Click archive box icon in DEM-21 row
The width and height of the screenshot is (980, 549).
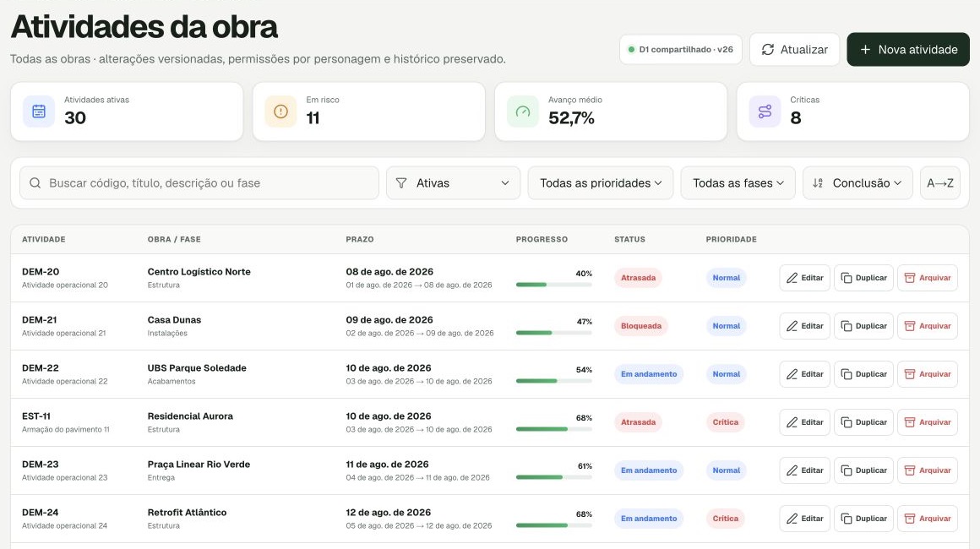[910, 326]
